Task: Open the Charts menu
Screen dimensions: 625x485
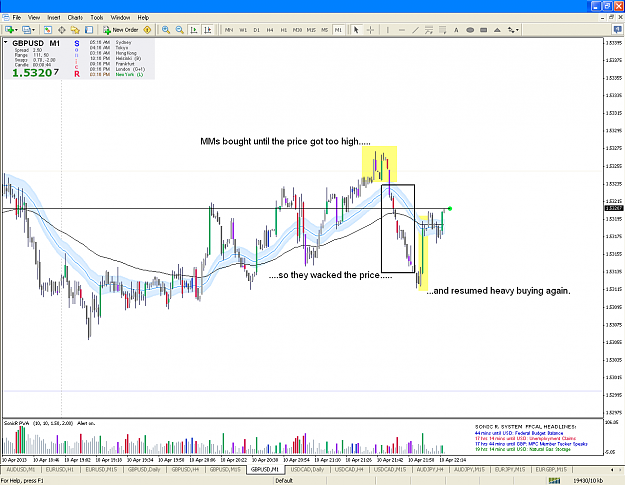Action: coord(75,18)
